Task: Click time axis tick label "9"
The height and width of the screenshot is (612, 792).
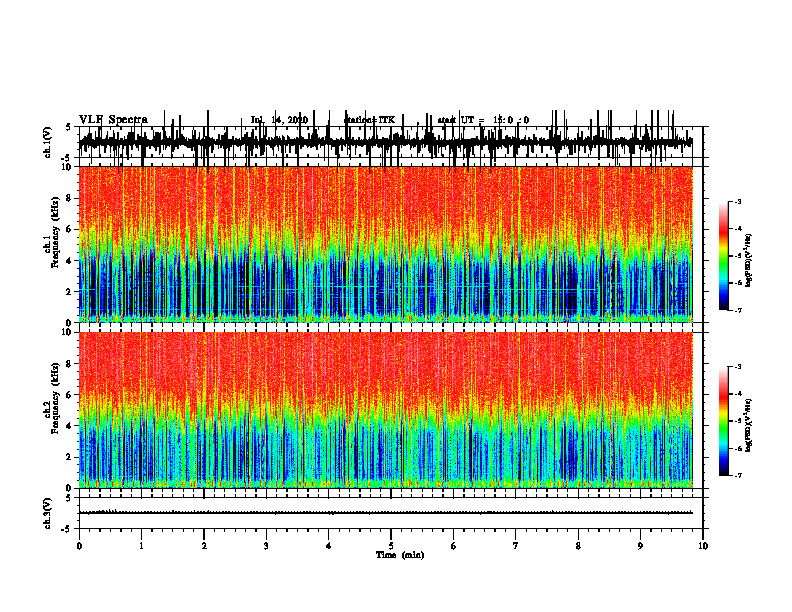Action: [640, 546]
